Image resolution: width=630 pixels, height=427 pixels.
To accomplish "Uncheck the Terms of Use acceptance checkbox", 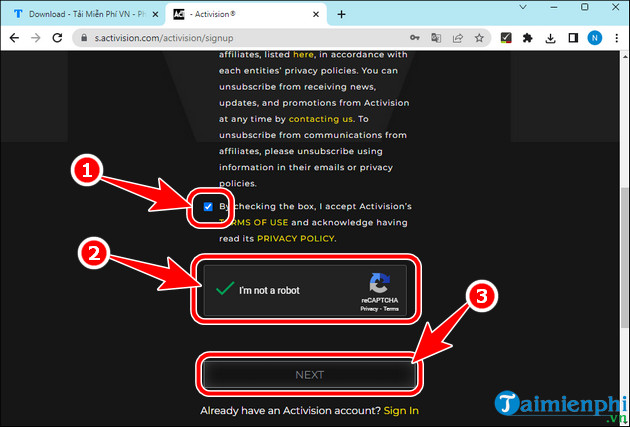I will [208, 206].
